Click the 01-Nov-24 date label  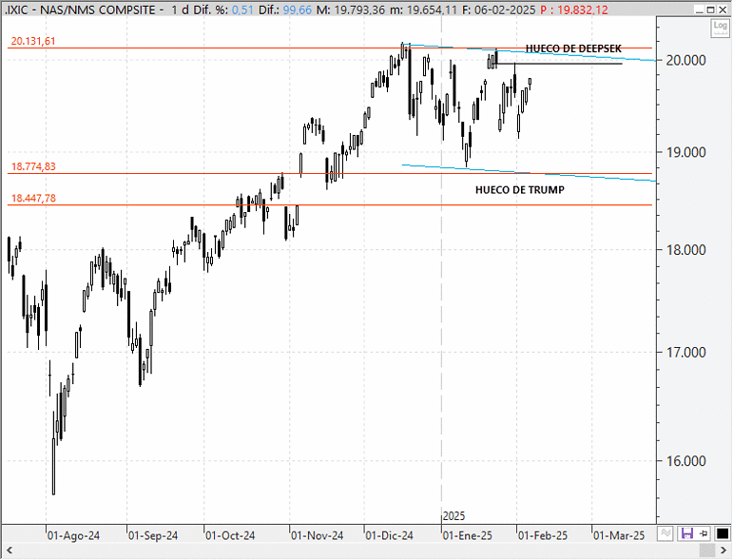click(x=317, y=535)
